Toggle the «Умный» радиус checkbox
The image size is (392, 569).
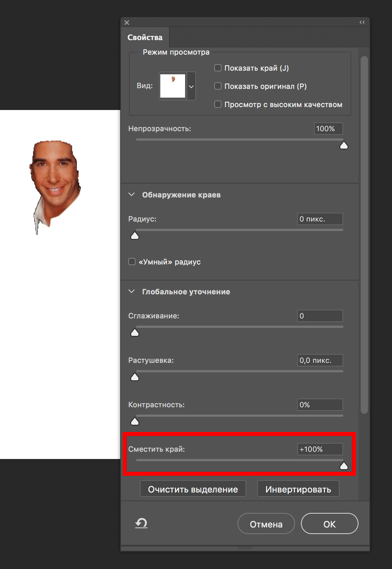click(132, 262)
